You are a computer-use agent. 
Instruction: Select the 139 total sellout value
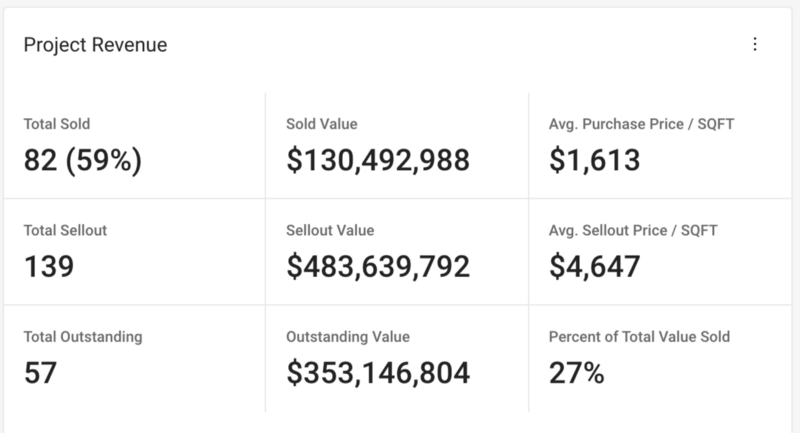point(50,265)
